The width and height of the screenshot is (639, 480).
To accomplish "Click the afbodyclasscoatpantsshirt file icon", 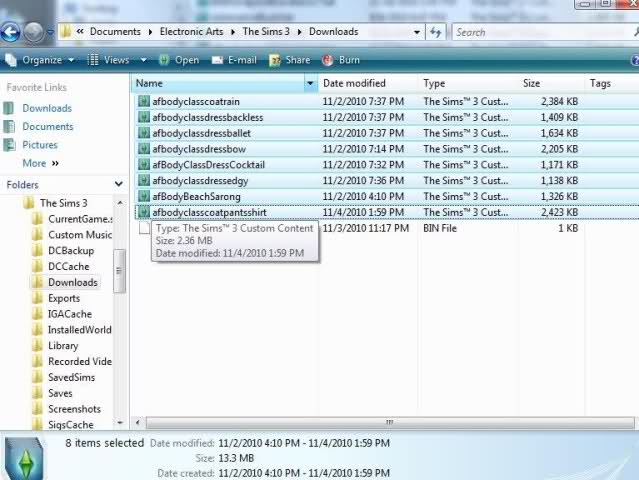I will [x=143, y=212].
